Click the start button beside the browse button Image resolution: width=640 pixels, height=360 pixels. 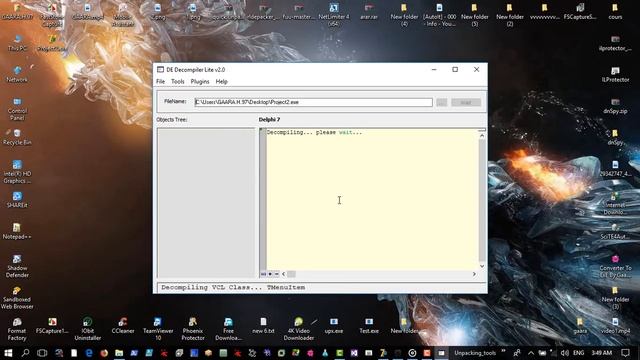tap(466, 102)
